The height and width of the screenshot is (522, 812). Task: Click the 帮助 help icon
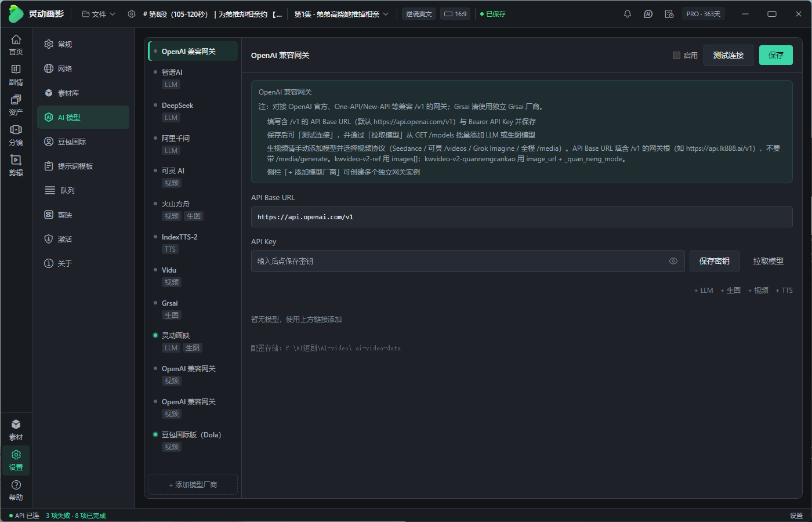(16, 490)
